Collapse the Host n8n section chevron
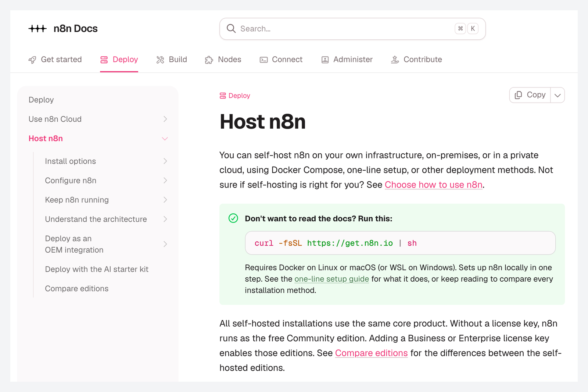 pos(165,139)
